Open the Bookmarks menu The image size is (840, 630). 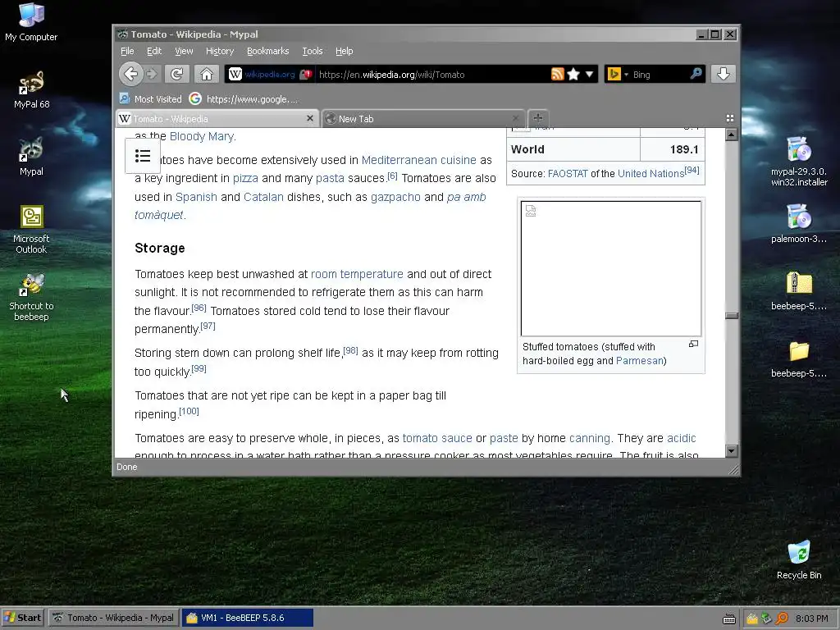268,51
